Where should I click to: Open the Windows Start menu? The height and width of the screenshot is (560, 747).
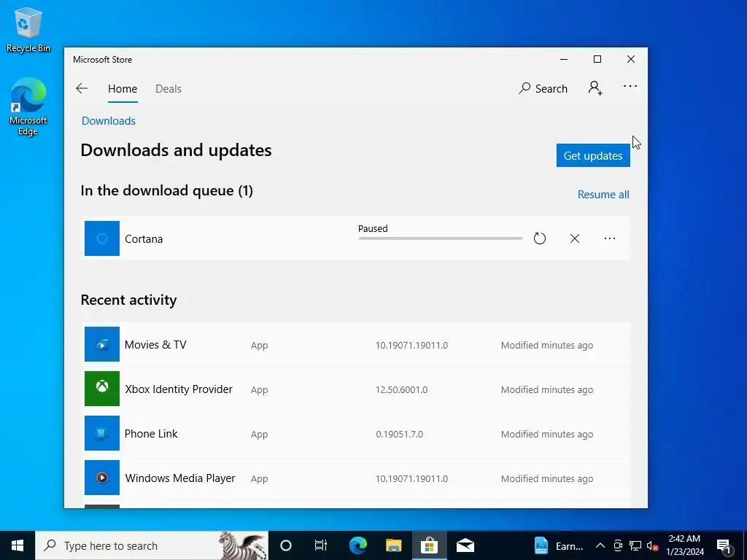(18, 545)
